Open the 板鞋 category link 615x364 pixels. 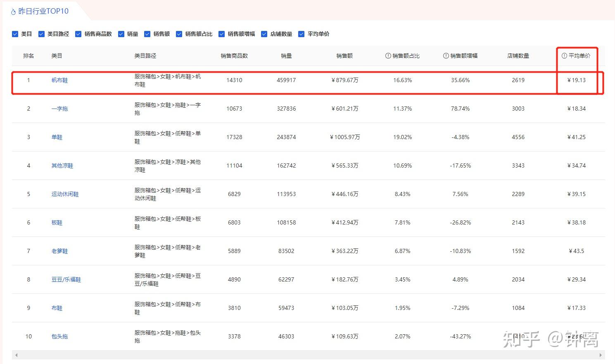[57, 223]
